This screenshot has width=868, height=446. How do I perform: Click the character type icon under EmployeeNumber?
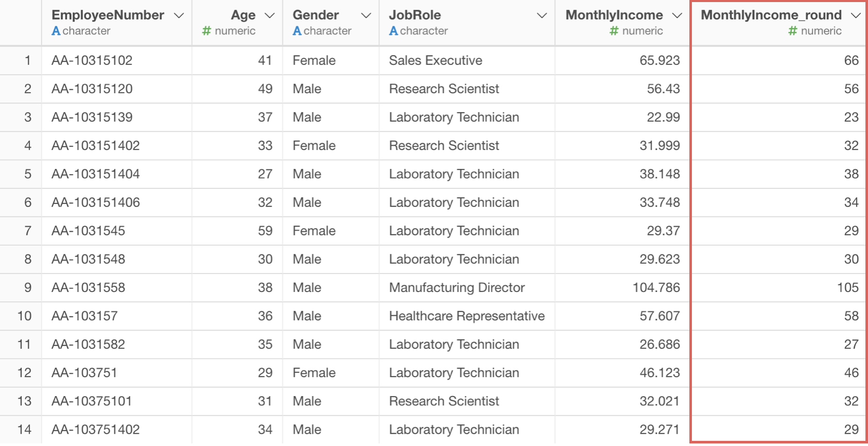tap(56, 31)
